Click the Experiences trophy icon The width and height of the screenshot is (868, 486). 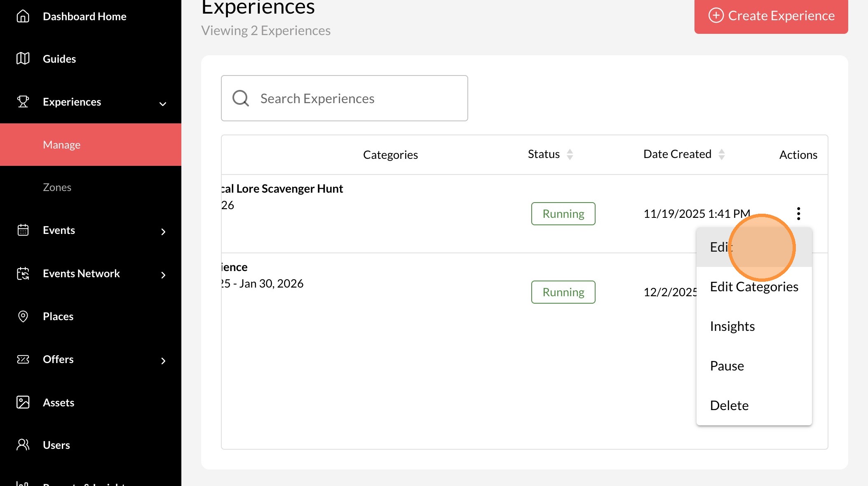tap(23, 101)
